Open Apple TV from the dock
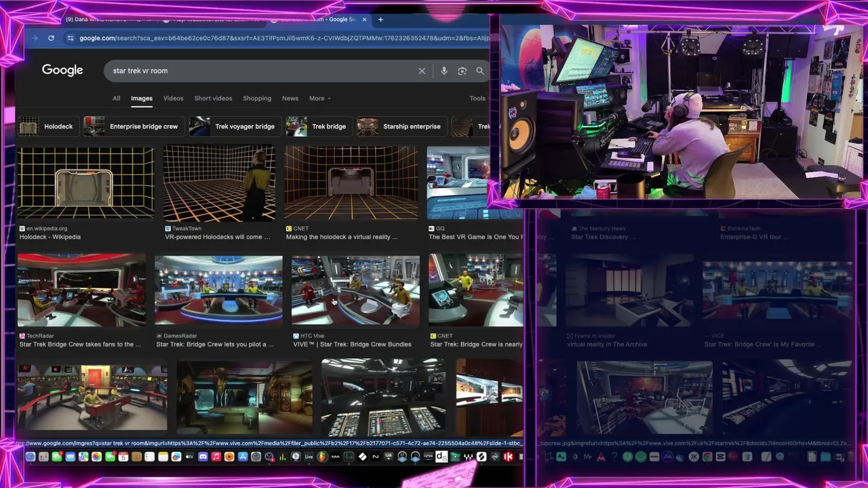Viewport: 868px width, 488px height. point(190,457)
